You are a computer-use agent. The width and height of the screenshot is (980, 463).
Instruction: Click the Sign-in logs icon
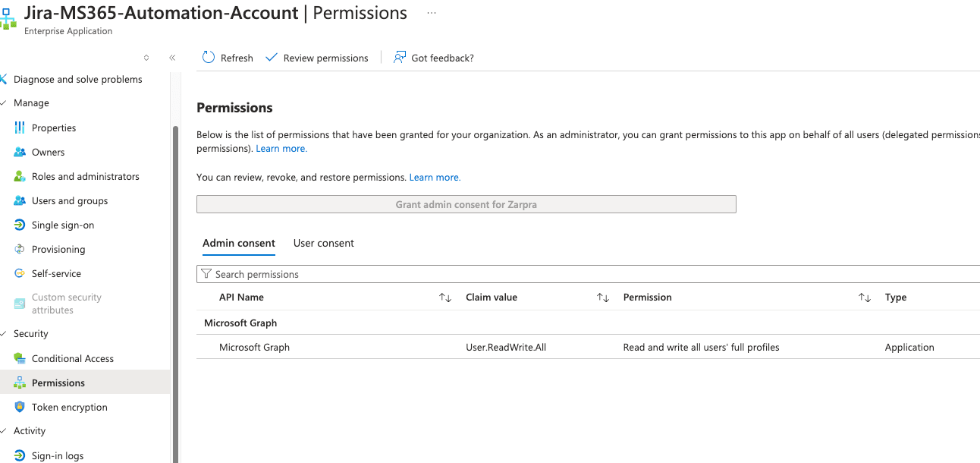20,455
